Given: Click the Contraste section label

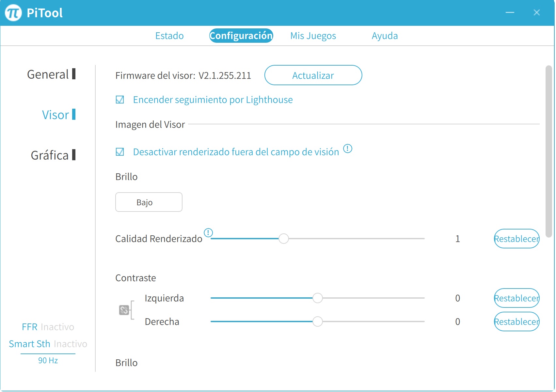Looking at the screenshot, I should click(136, 278).
